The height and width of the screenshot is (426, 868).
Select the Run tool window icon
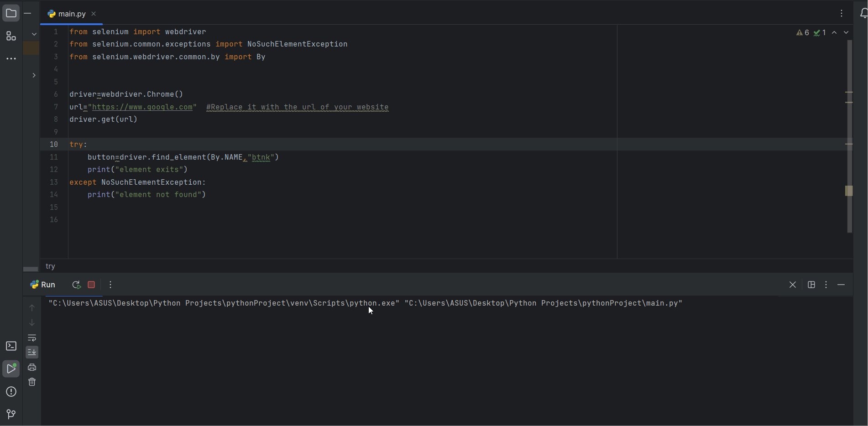[11, 369]
